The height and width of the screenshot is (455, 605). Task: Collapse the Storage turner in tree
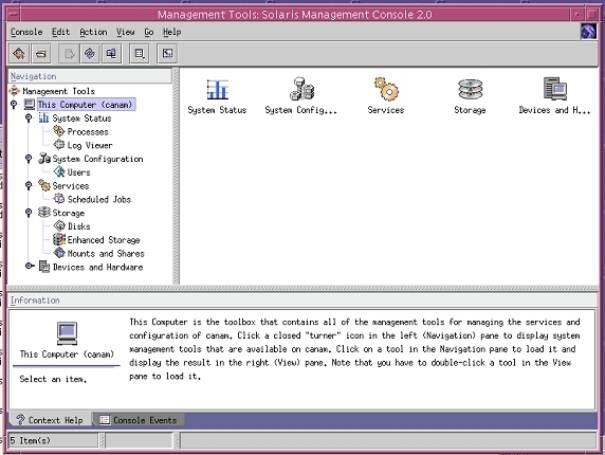pos(29,213)
